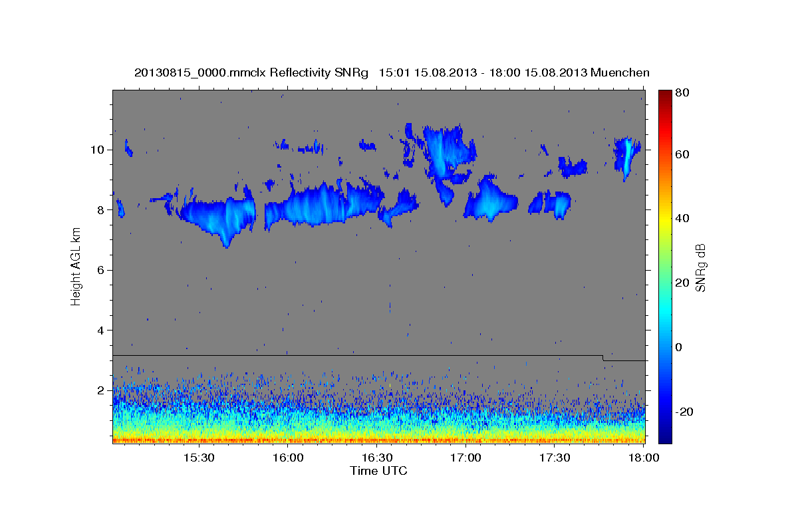
Task: Click the colorbar value 40
Action: 683,218
